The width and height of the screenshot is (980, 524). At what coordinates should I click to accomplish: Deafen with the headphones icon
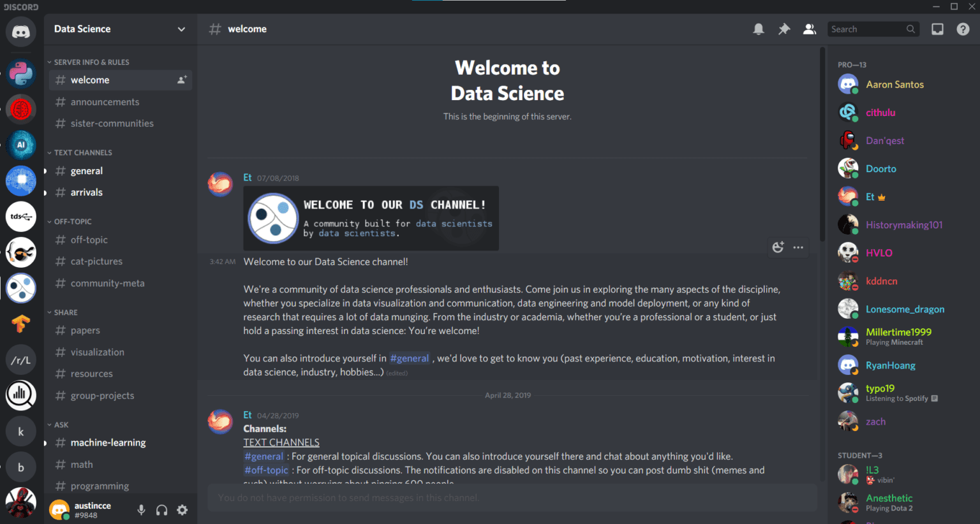coord(161,510)
